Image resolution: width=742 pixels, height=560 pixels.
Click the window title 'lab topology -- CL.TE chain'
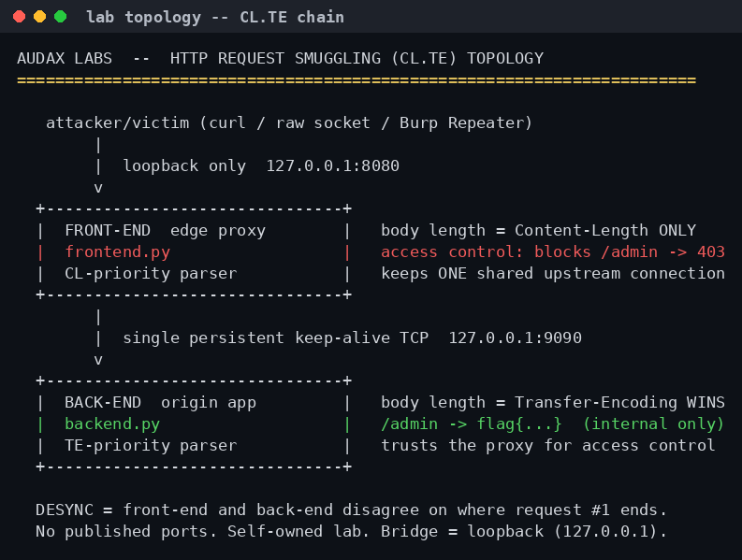[215, 17]
